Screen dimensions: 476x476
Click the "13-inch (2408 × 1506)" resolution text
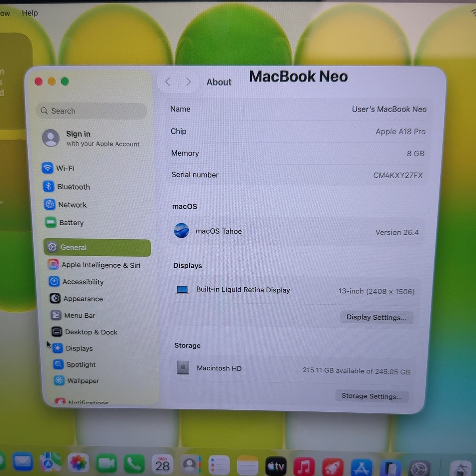[376, 292]
